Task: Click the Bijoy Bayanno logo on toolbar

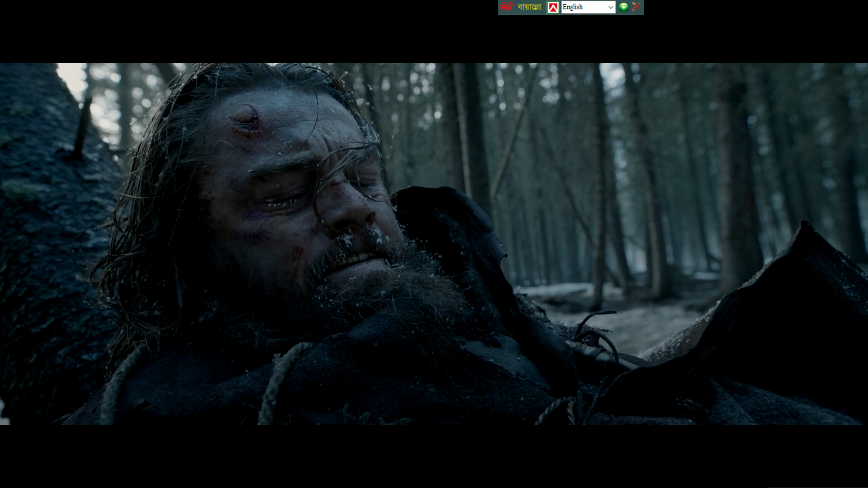Action: pos(521,7)
